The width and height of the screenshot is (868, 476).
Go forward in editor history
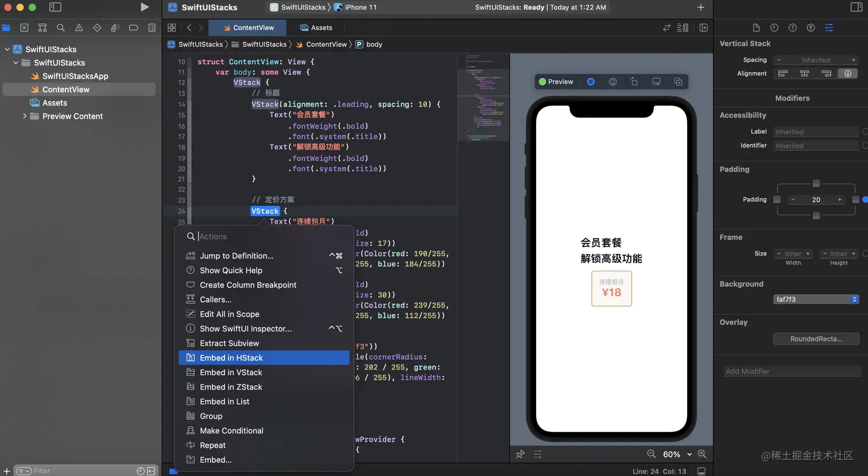(200, 28)
